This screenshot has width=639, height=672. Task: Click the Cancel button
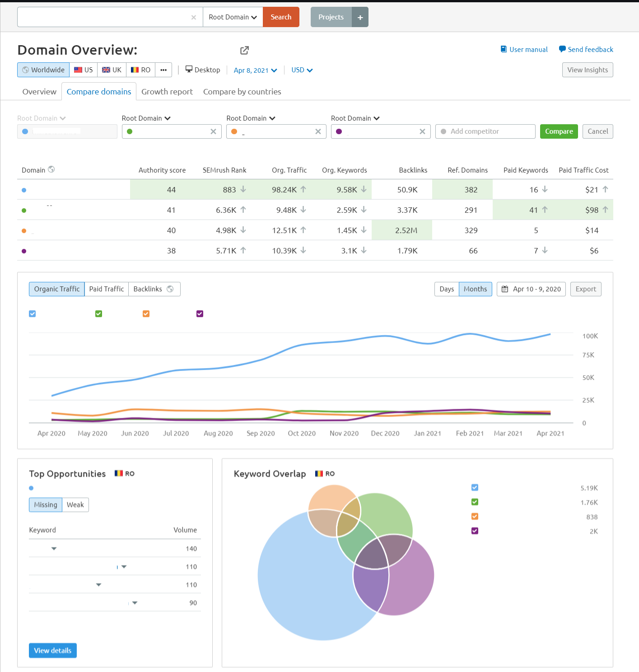597,131
